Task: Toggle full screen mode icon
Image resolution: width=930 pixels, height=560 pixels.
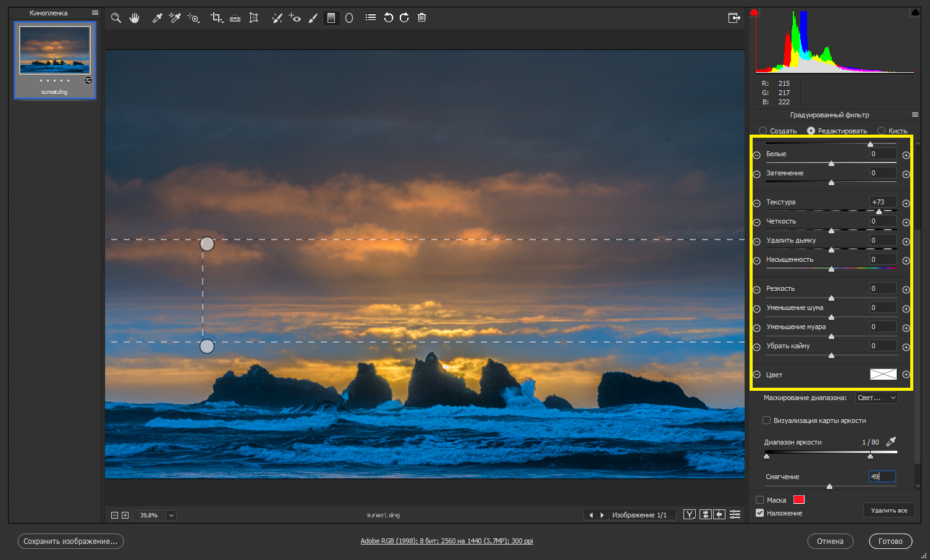Action: point(734,18)
